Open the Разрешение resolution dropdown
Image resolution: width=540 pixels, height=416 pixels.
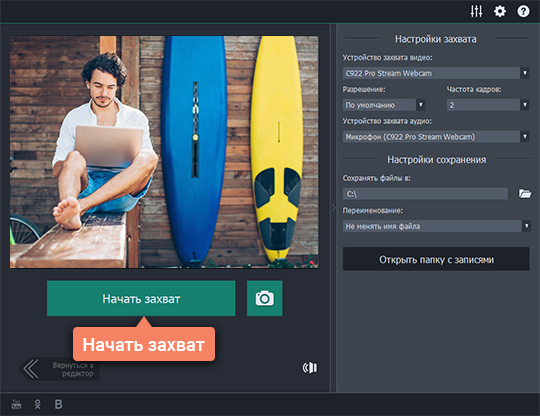click(x=384, y=105)
